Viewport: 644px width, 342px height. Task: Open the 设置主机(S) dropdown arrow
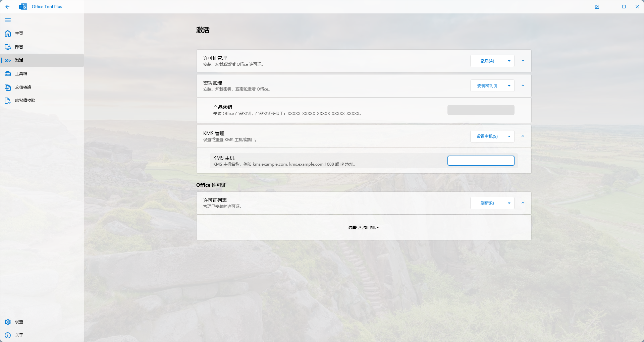coord(508,136)
